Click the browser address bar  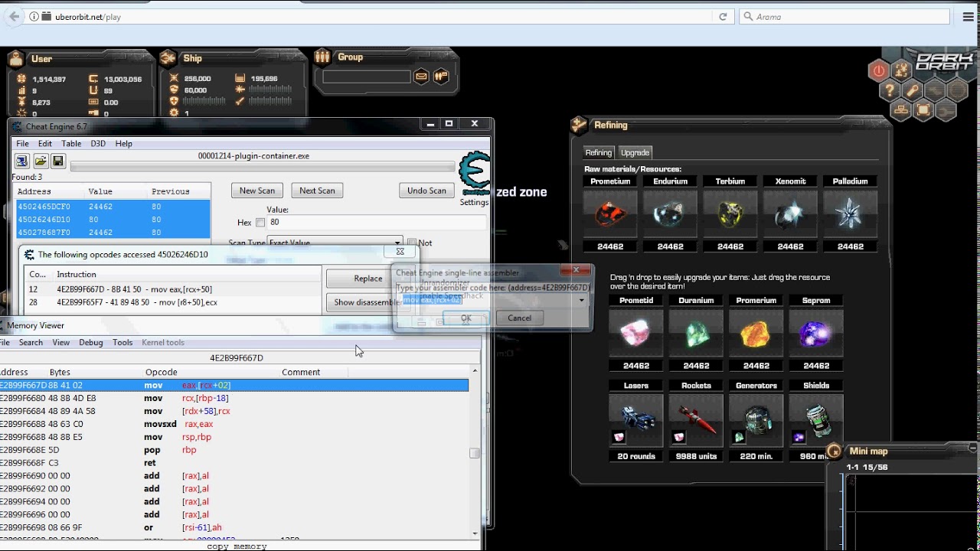click(x=375, y=16)
